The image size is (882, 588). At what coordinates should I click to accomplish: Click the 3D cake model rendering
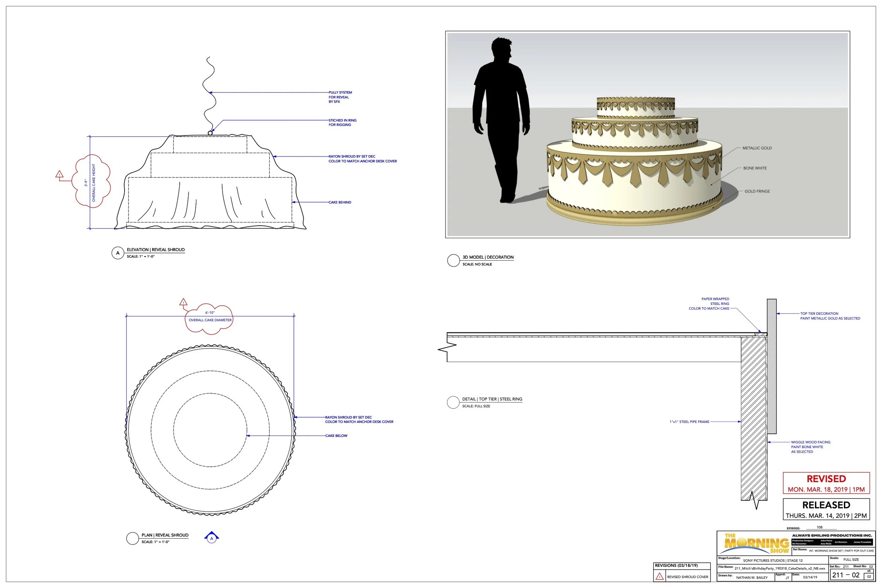(634, 161)
